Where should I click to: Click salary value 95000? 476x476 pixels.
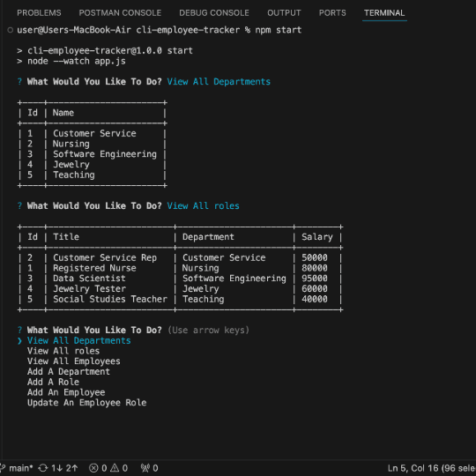coord(315,279)
